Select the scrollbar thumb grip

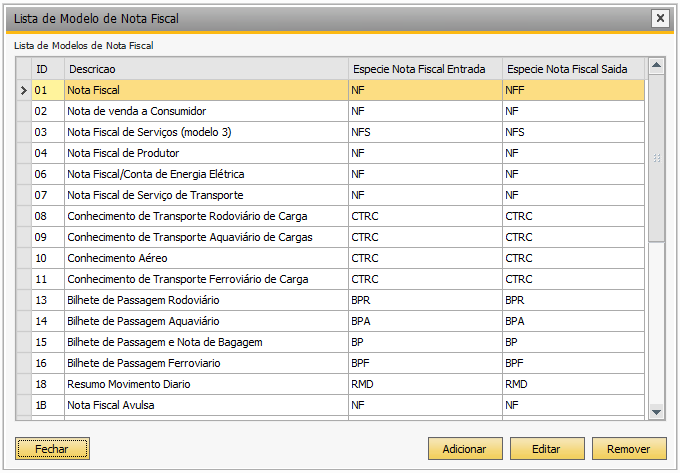point(657,158)
